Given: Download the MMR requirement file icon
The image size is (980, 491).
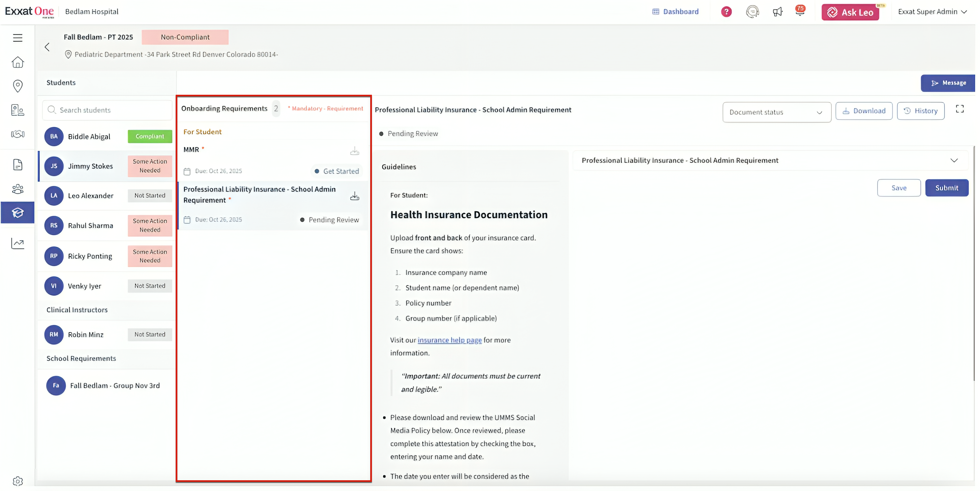Looking at the screenshot, I should [355, 151].
